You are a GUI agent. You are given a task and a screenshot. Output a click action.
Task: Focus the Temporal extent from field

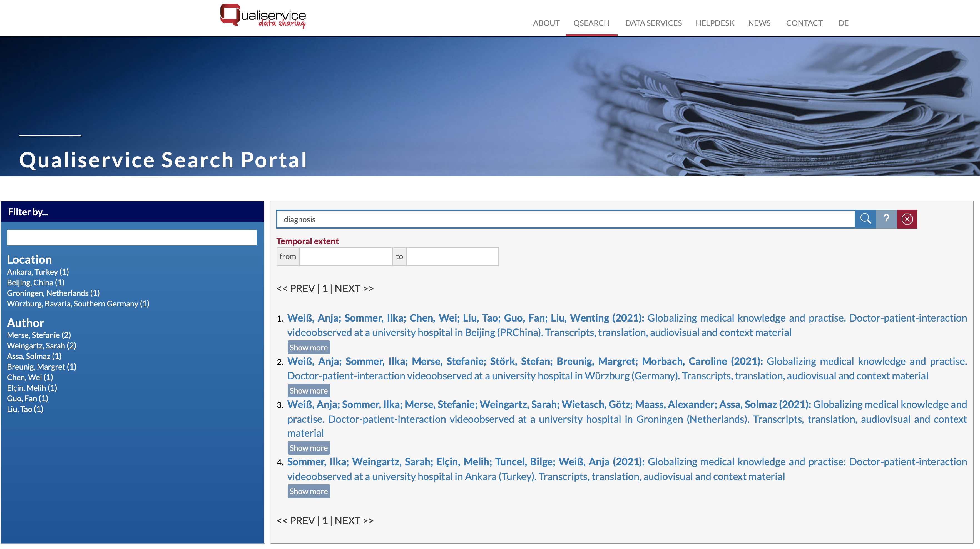345,257
